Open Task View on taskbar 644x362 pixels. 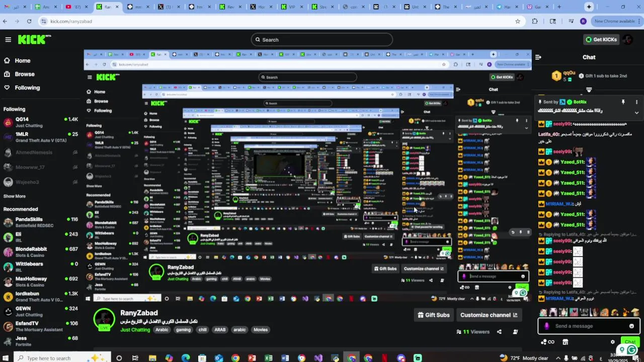pyautogui.click(x=135, y=358)
